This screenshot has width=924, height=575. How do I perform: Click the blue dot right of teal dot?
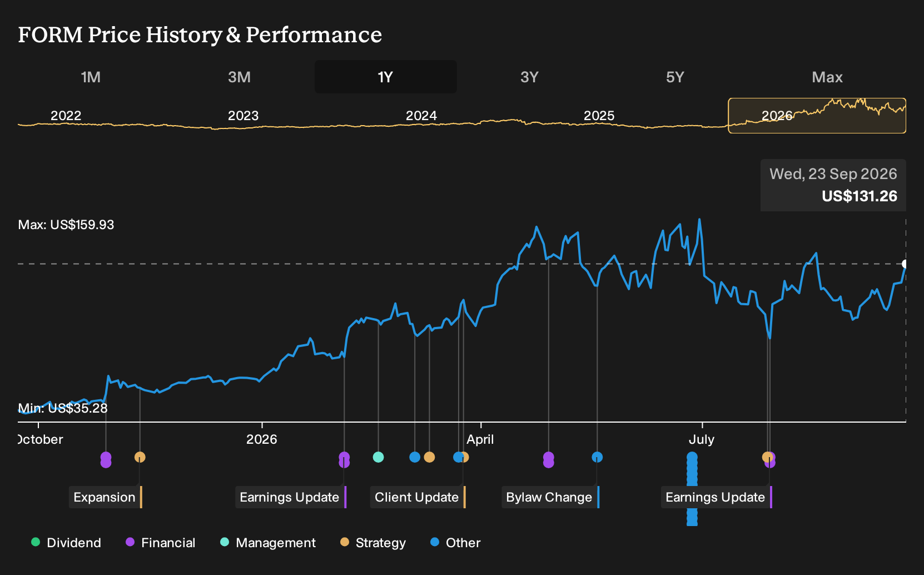click(415, 457)
